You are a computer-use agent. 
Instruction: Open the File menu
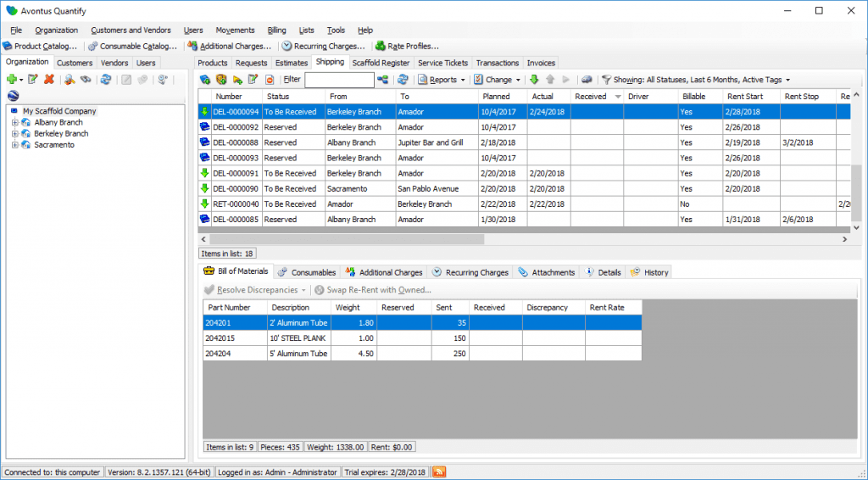click(16, 31)
